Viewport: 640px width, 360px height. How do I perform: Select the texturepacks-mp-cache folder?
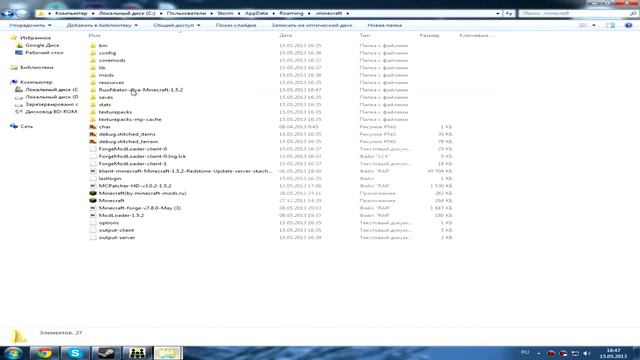[x=130, y=120]
